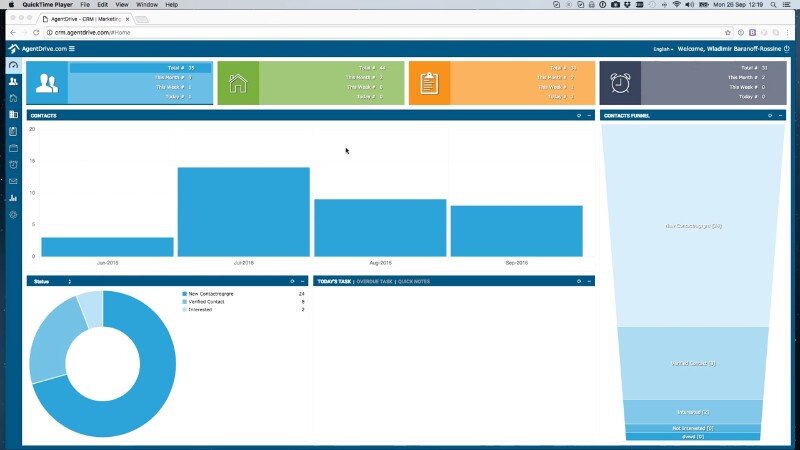The image size is (800, 450).
Task: Click the power logout icon after username
Action: [789, 48]
